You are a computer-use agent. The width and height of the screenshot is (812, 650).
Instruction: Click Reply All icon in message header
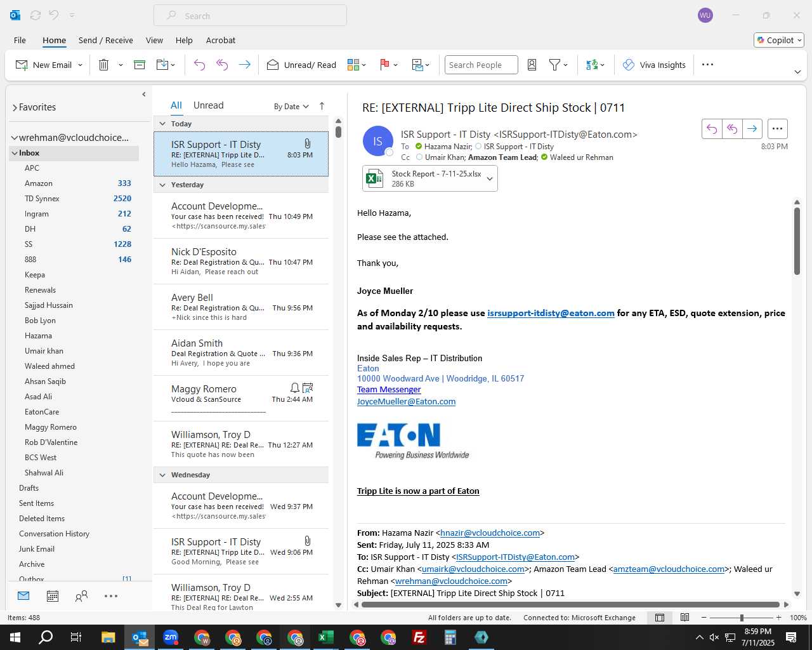coord(732,129)
